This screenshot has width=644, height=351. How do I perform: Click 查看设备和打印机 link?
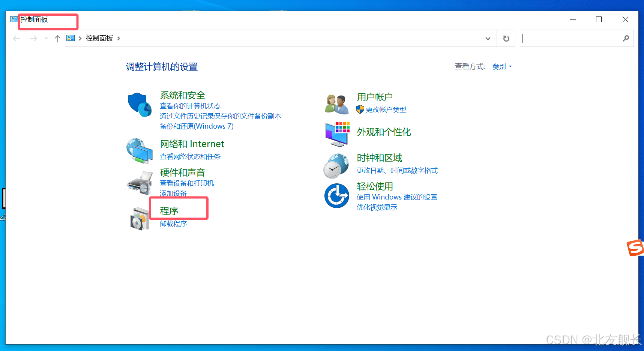coord(187,183)
